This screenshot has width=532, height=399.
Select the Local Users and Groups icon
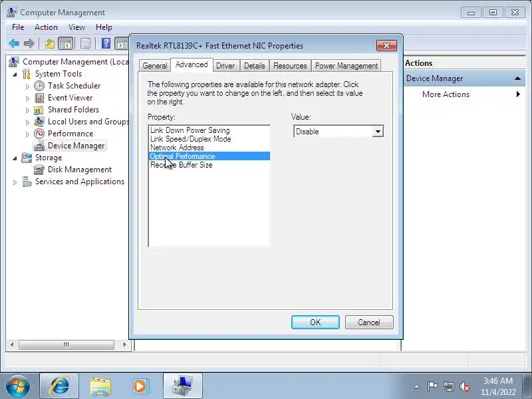(x=39, y=122)
